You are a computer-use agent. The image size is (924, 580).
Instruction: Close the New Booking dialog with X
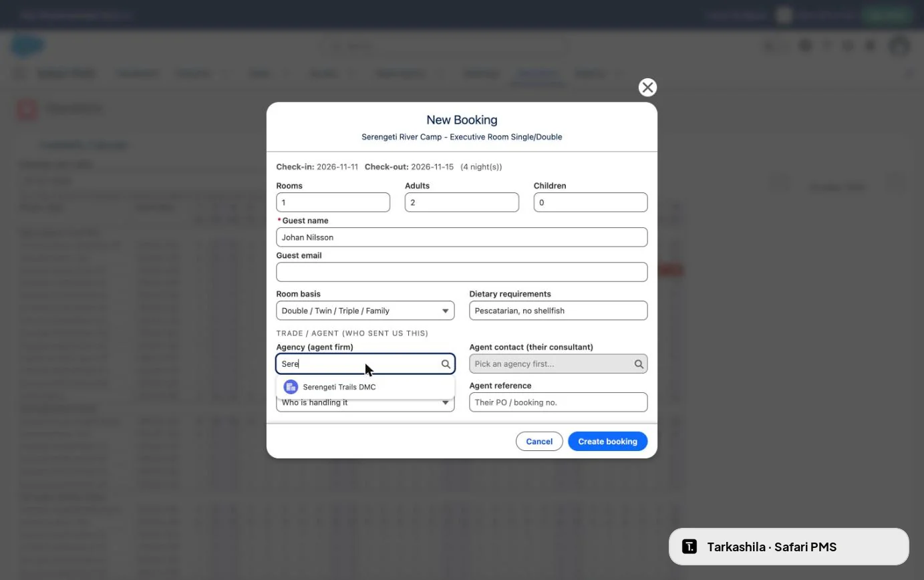647,88
